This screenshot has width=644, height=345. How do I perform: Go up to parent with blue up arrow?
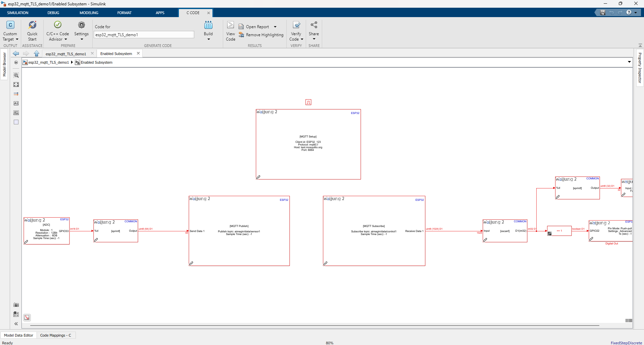[37, 54]
